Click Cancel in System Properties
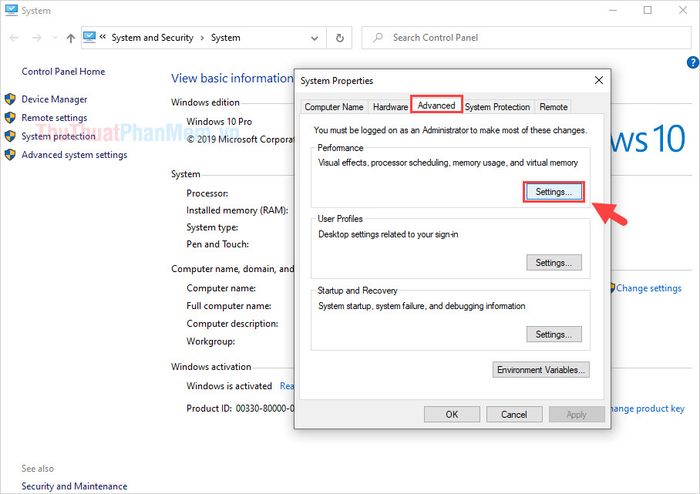This screenshot has width=700, height=494. pos(514,415)
